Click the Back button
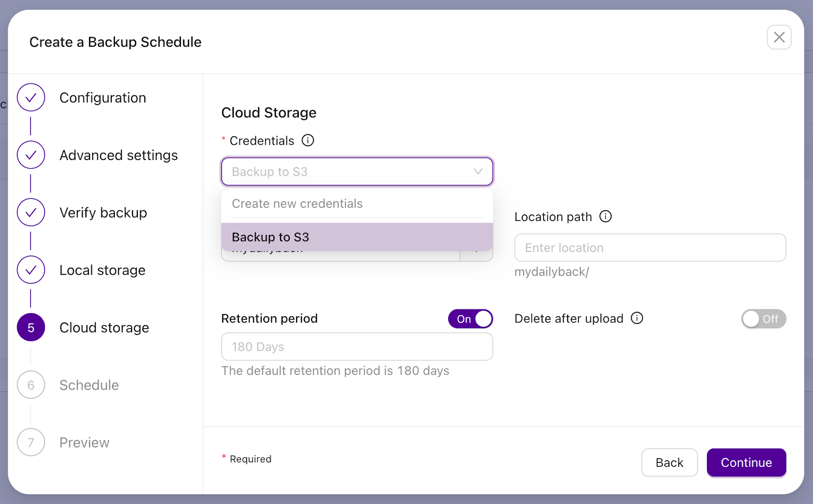The width and height of the screenshot is (813, 504). [669, 462]
